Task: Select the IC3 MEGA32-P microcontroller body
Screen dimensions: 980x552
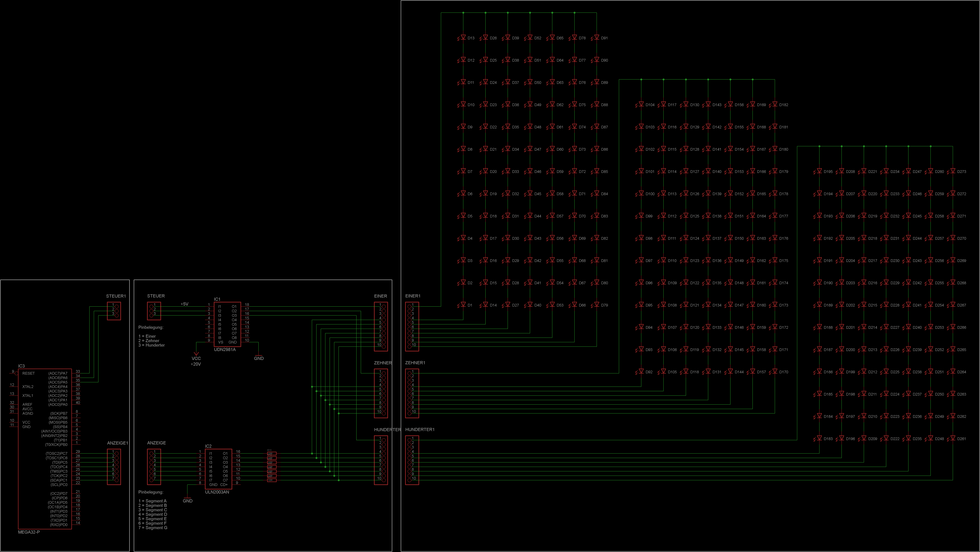Action: point(45,449)
